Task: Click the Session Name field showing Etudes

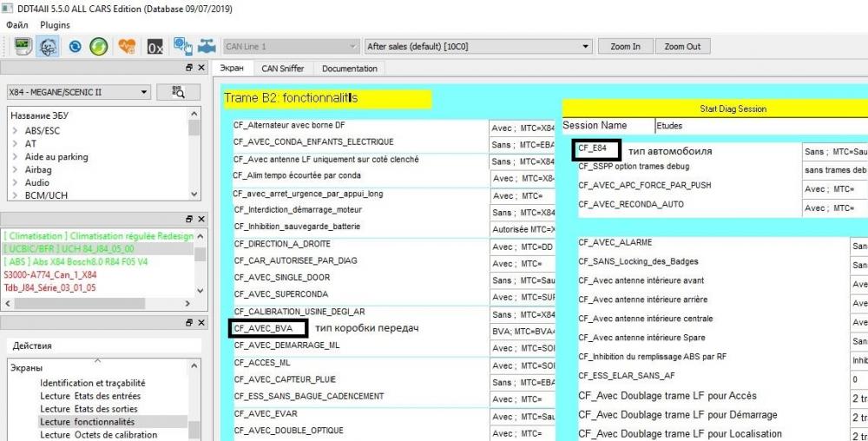Action: (762, 126)
